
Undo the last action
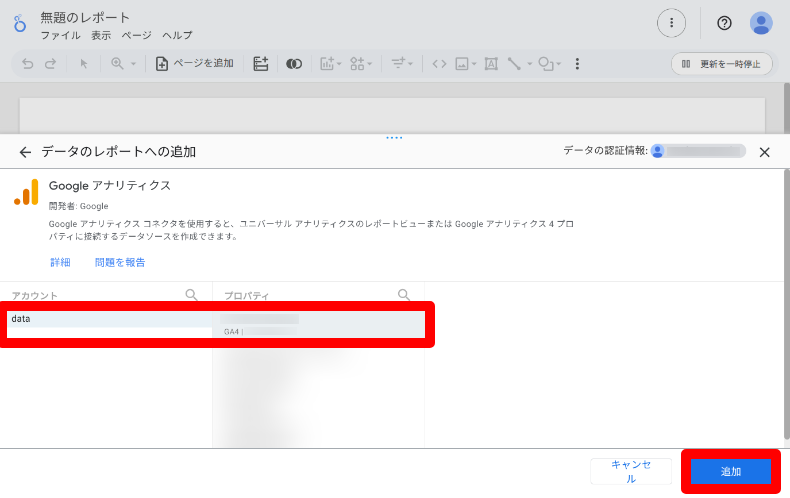(28, 64)
